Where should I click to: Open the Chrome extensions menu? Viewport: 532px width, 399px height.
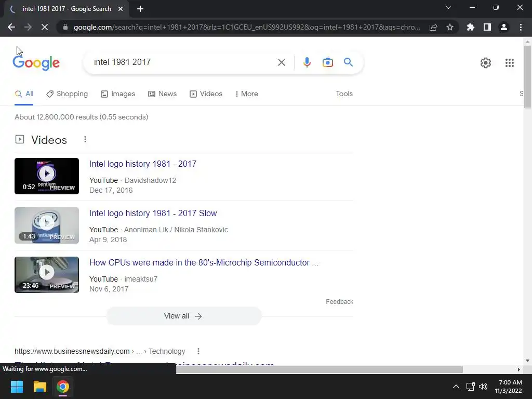(471, 27)
